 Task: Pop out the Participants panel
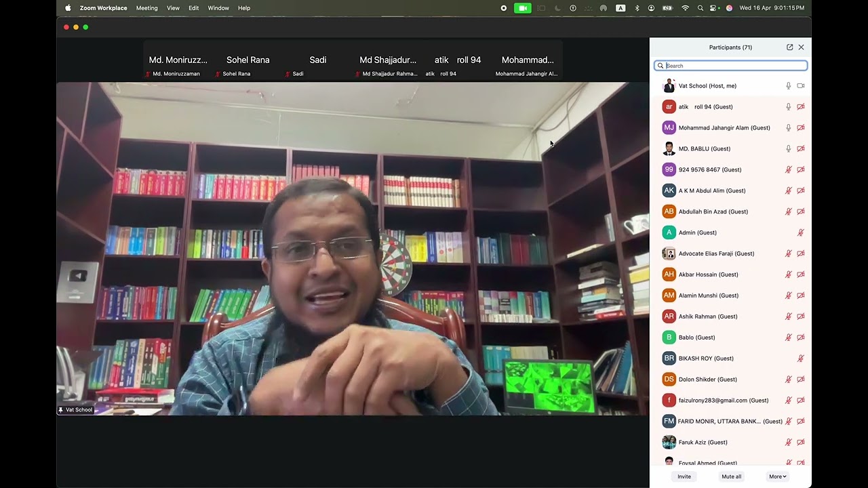pos(789,47)
